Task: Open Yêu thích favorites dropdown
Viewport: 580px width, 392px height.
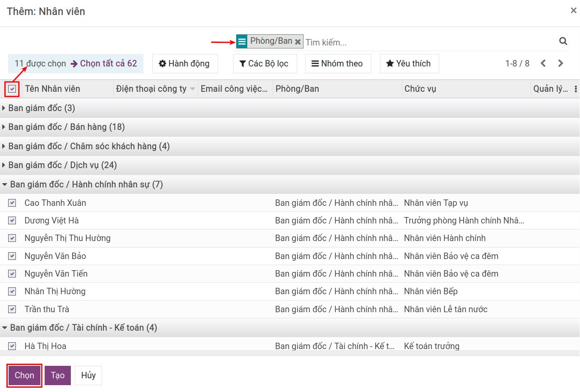Action: tap(409, 63)
